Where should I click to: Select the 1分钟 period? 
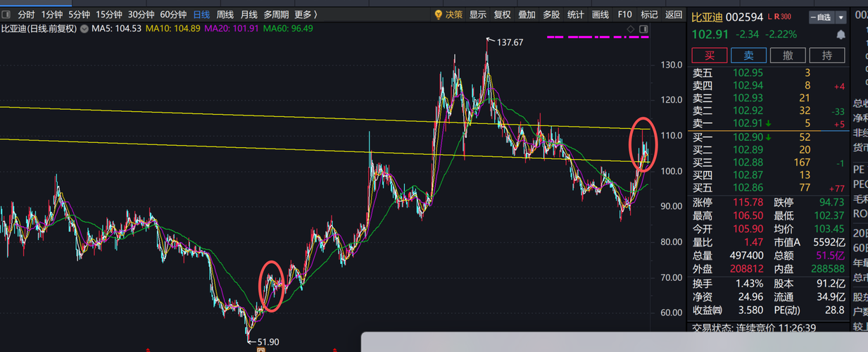pyautogui.click(x=52, y=14)
